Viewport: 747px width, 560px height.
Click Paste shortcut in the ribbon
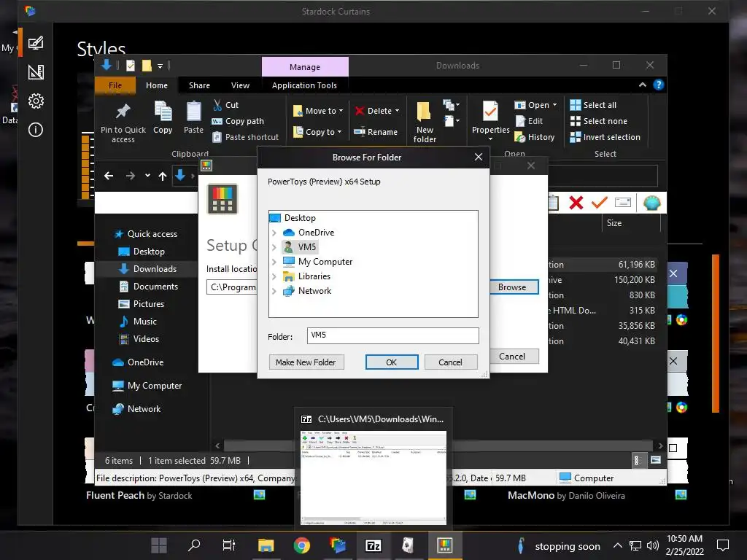coord(245,137)
